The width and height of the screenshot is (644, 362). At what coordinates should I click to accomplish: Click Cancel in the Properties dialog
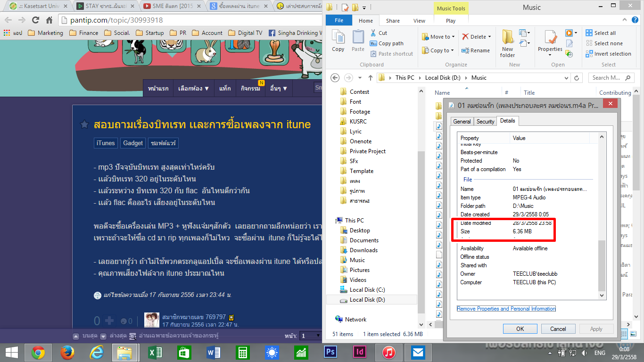(558, 329)
